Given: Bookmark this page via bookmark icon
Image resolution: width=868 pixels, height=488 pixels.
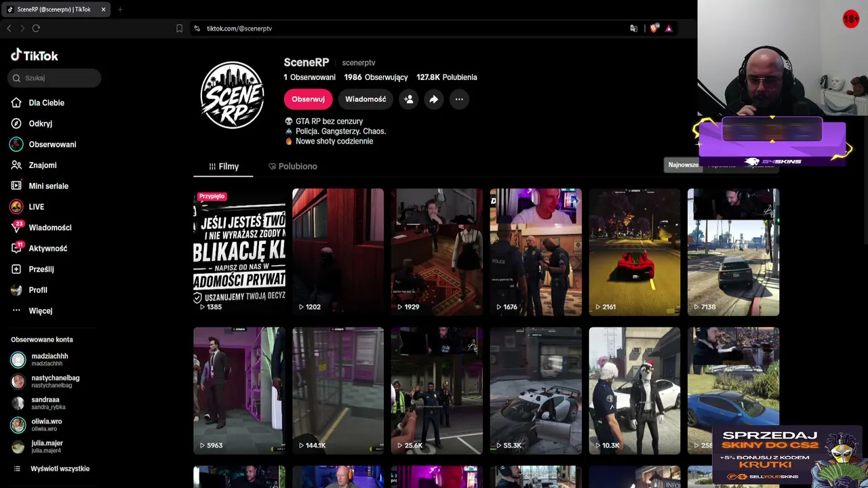Looking at the screenshot, I should click(x=179, y=28).
